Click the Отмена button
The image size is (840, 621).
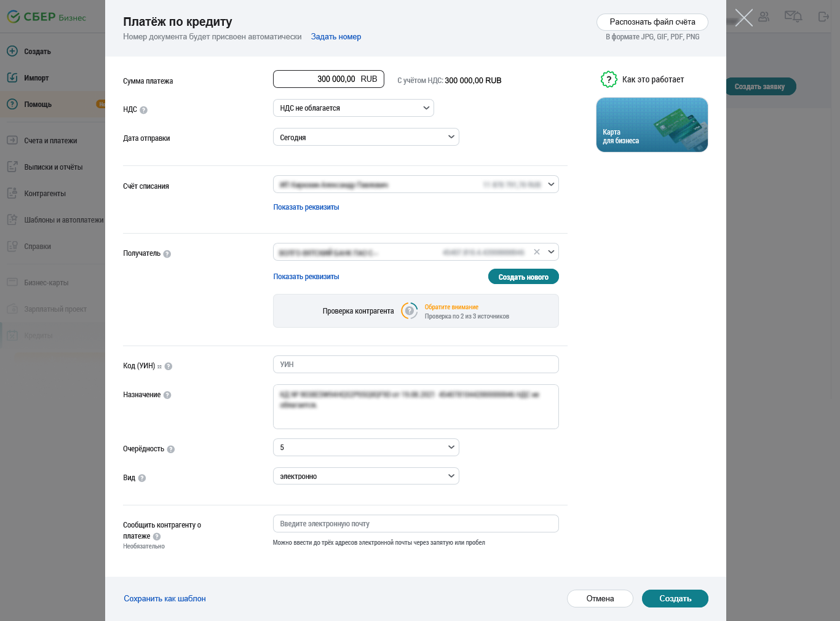point(600,599)
